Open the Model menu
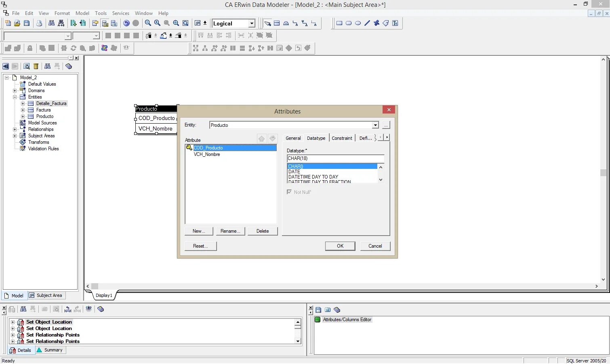This screenshot has height=364, width=610. click(x=82, y=13)
